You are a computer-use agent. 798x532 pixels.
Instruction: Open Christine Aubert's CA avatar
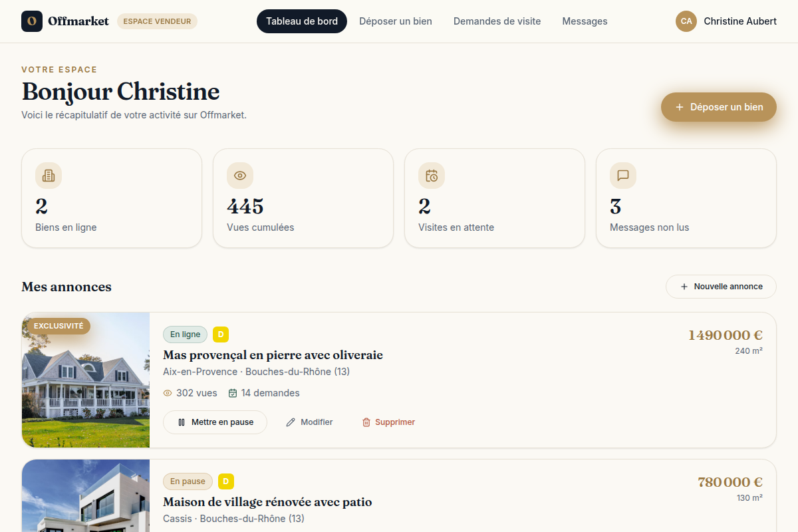686,21
